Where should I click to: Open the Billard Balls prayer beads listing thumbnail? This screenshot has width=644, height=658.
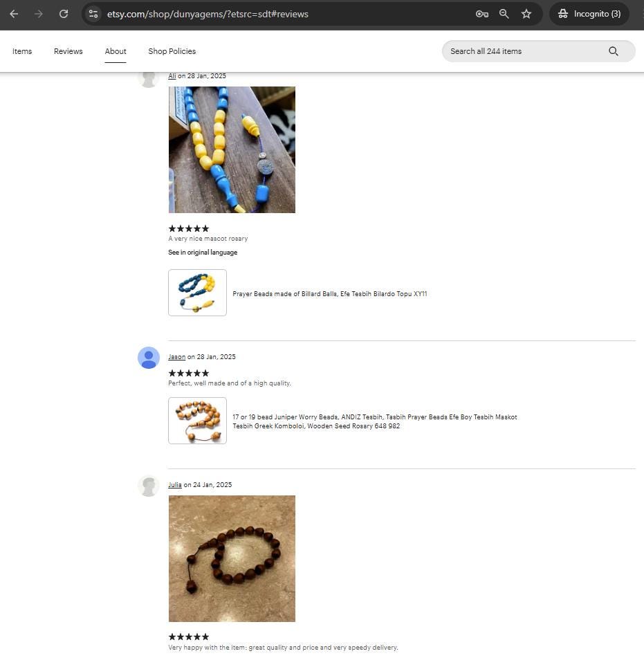tap(198, 293)
